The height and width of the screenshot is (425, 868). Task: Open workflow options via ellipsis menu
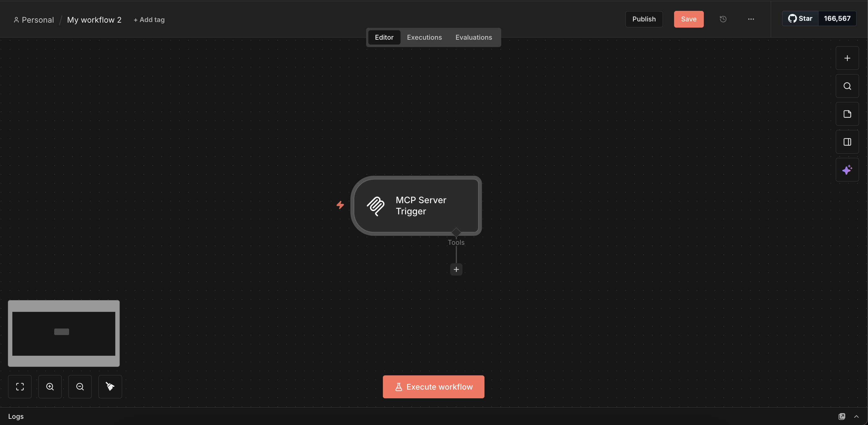click(751, 19)
